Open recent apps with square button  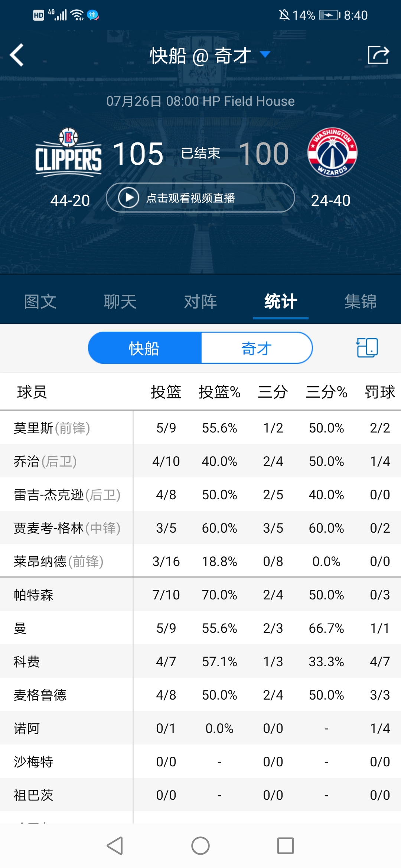tap(285, 846)
